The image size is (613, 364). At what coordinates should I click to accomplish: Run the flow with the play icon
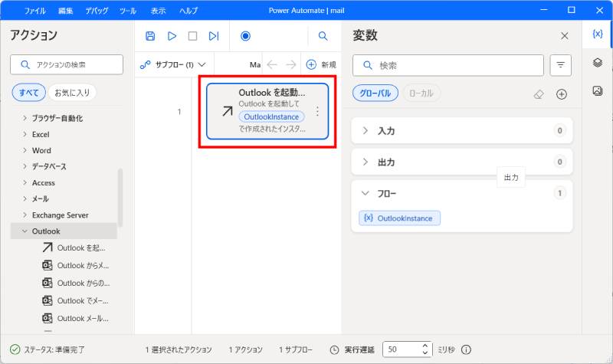pos(172,36)
